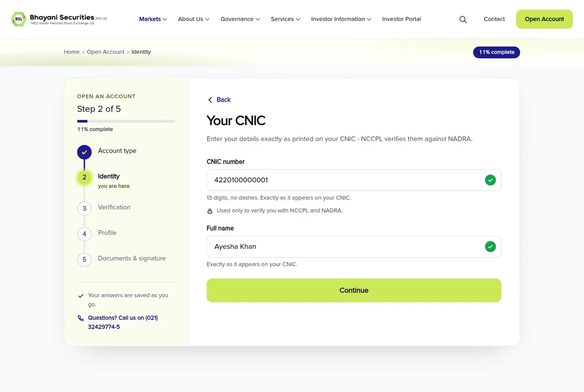
Task: Click the Bhayani Securities logo
Action: (59, 19)
